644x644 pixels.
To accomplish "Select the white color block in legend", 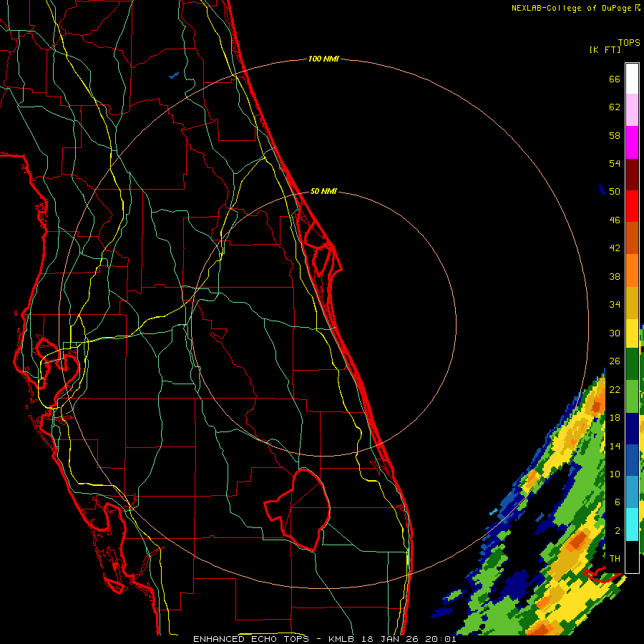I will click(632, 79).
